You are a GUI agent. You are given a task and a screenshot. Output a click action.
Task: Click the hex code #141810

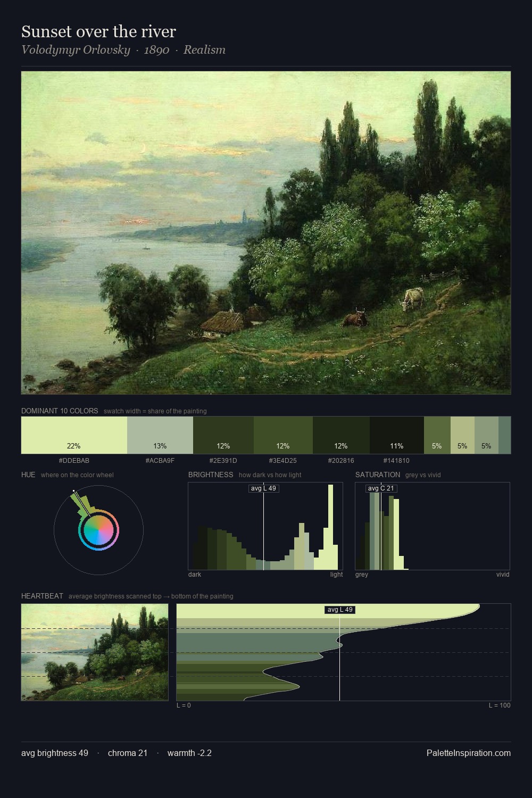[x=397, y=461]
